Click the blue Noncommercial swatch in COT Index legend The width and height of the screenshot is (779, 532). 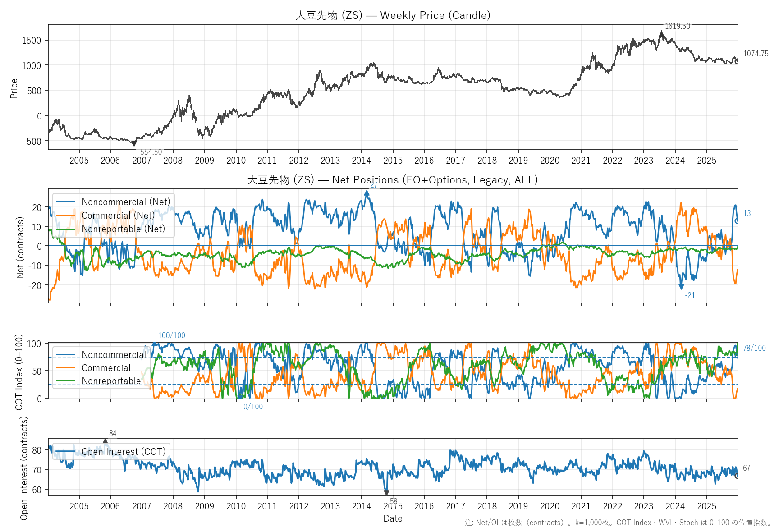coord(65,355)
